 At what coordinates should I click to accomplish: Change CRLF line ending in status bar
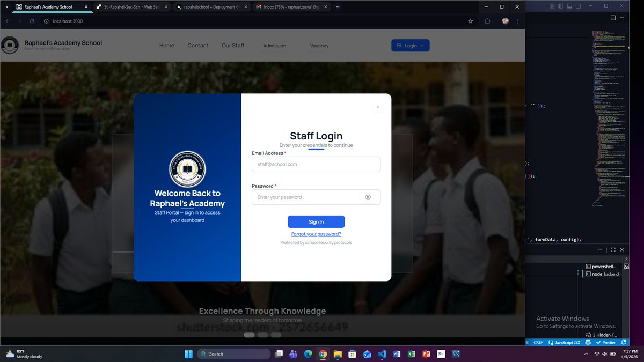(538, 342)
